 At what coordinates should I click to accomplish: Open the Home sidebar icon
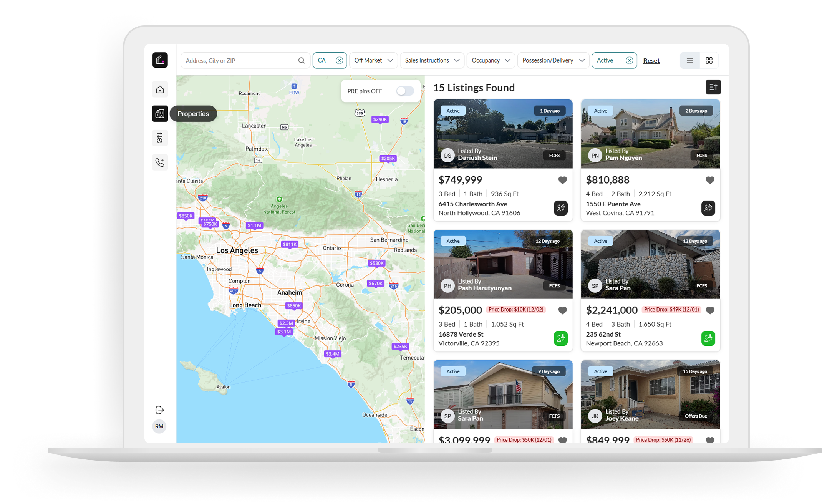(160, 90)
